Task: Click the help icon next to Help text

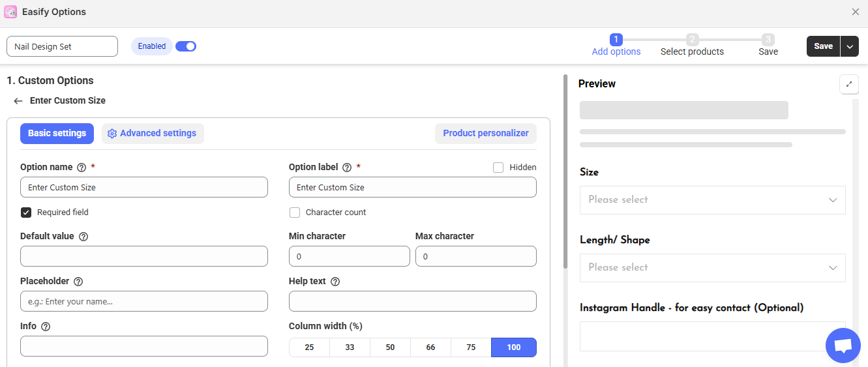Action: 335,282
